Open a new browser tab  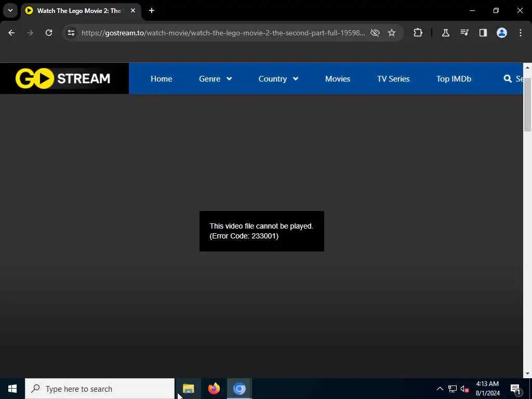[152, 10]
